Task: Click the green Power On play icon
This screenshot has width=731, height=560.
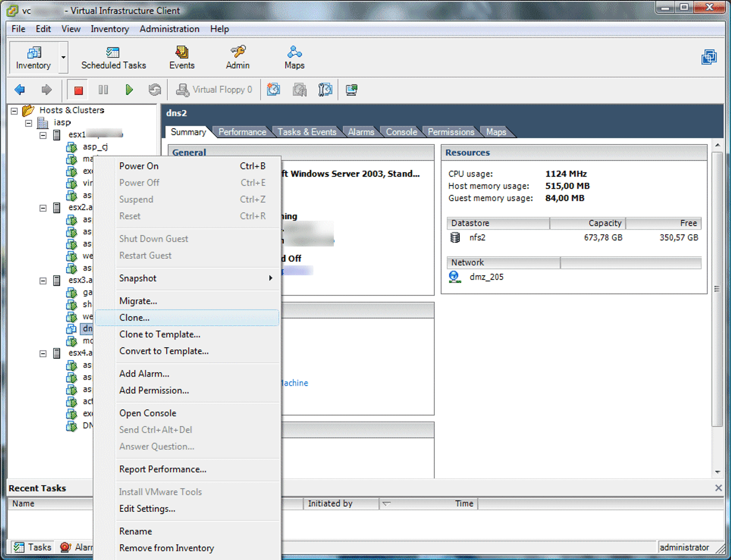Action: (129, 89)
